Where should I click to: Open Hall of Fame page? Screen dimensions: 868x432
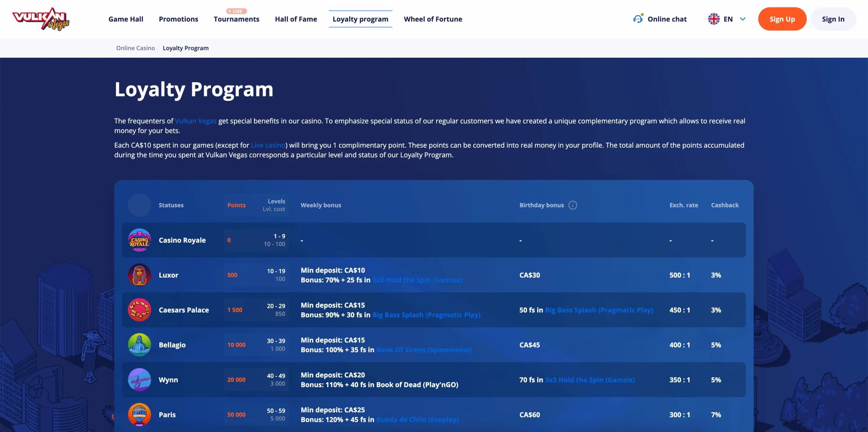click(x=296, y=19)
